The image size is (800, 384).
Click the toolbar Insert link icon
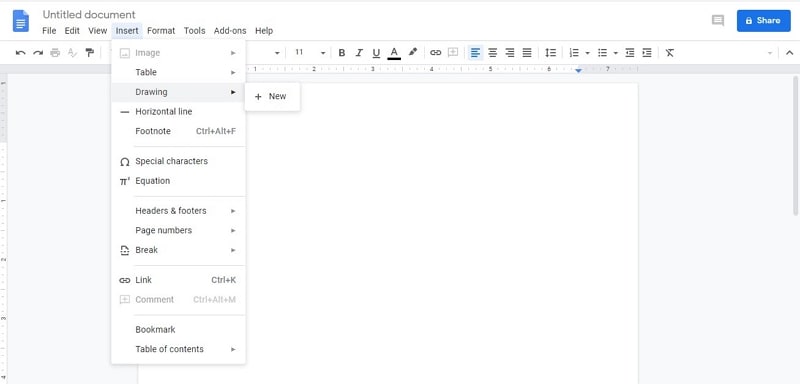click(x=435, y=53)
